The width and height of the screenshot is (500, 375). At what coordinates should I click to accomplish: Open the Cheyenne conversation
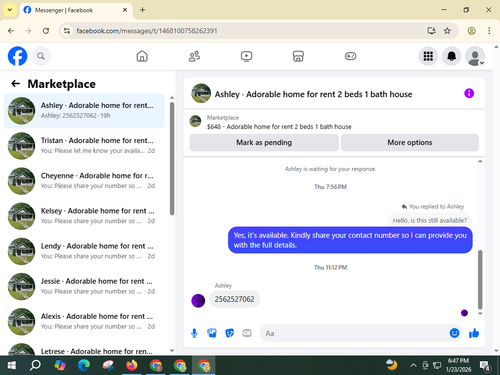click(x=84, y=181)
